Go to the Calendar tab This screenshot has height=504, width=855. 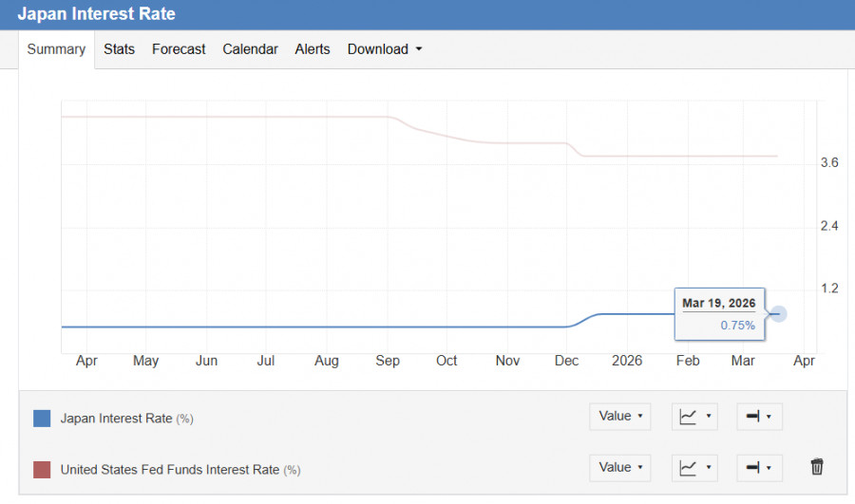[x=250, y=49]
